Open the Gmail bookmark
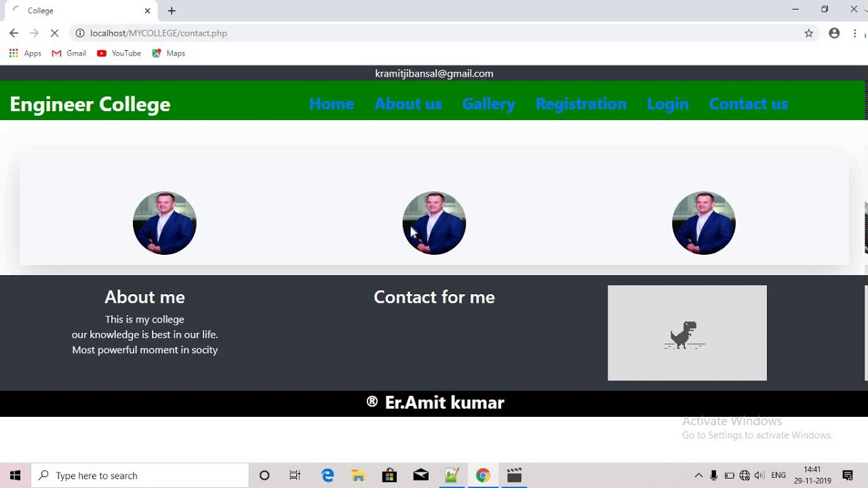The image size is (868, 488). click(69, 53)
